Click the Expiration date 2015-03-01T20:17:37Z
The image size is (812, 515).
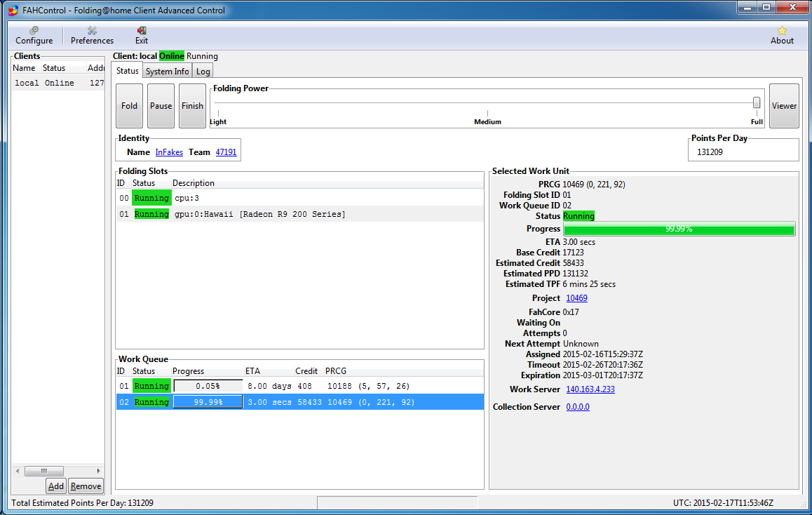coord(603,375)
